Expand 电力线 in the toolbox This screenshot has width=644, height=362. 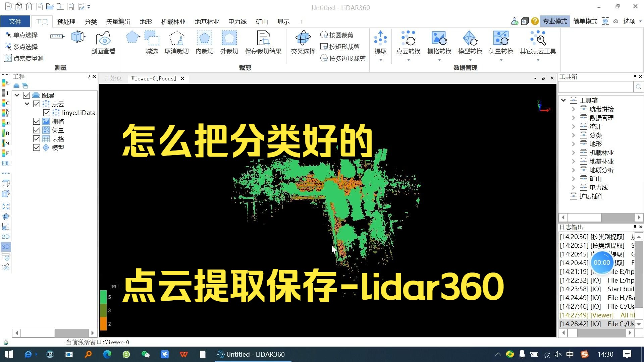(573, 187)
